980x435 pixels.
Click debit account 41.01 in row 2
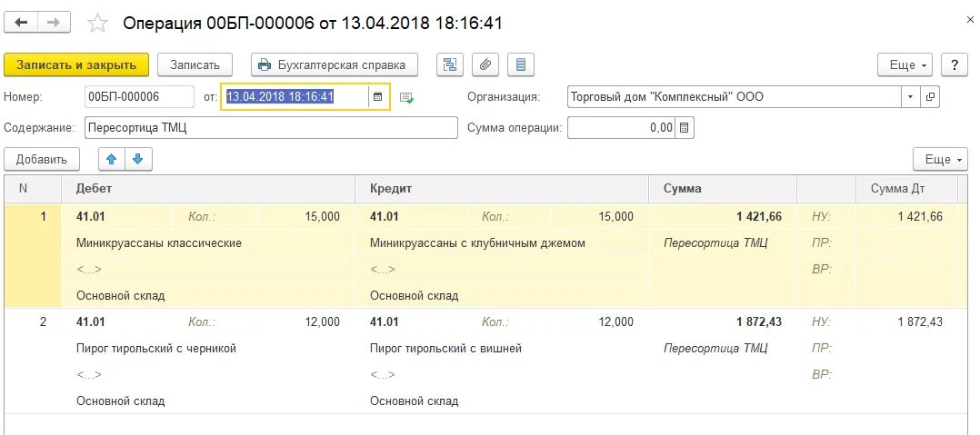tap(91, 322)
